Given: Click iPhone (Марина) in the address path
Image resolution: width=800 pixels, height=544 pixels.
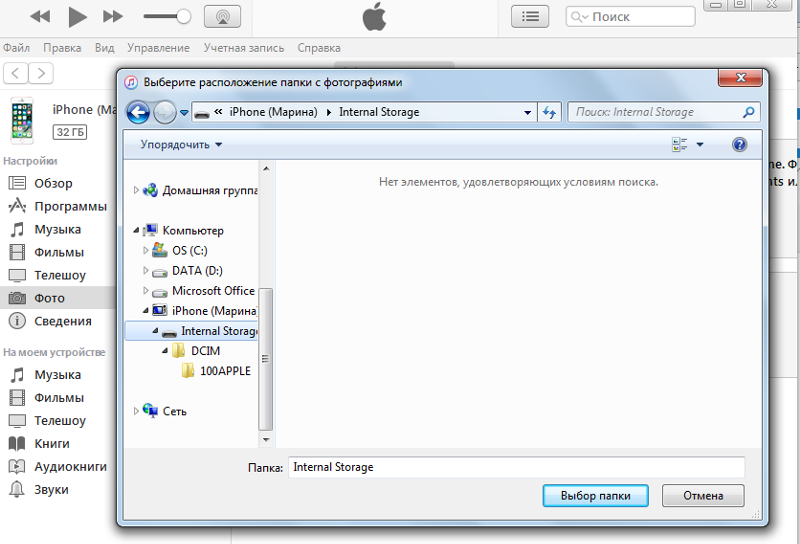Looking at the screenshot, I should click(273, 112).
